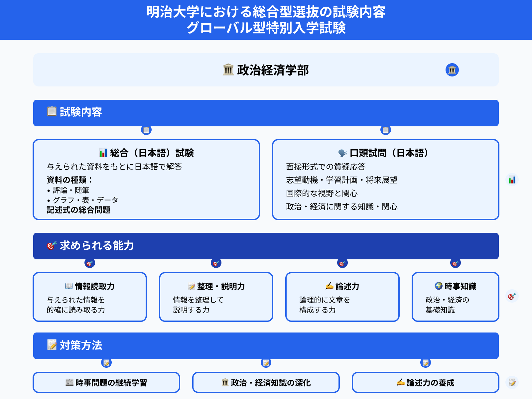Select the 求められる能力 section header
This screenshot has width=532, height=399.
pos(266,246)
